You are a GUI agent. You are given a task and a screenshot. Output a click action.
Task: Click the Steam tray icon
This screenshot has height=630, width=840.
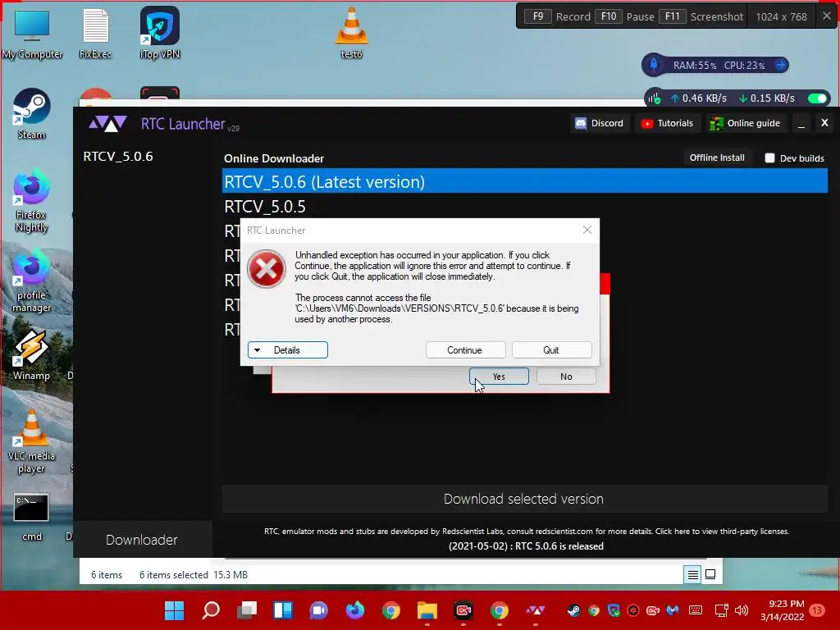point(573,610)
